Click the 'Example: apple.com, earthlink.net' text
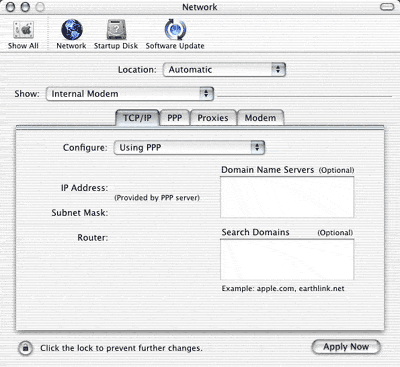400x367 pixels. pyautogui.click(x=283, y=288)
